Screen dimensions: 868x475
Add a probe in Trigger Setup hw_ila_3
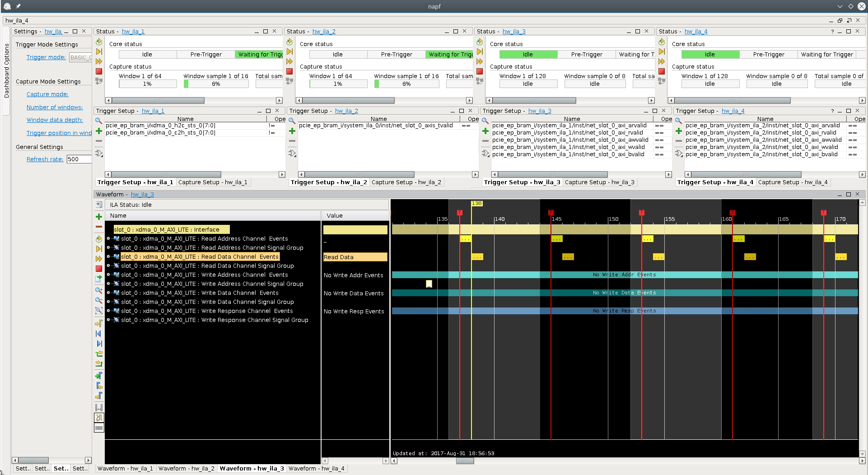[x=485, y=131]
